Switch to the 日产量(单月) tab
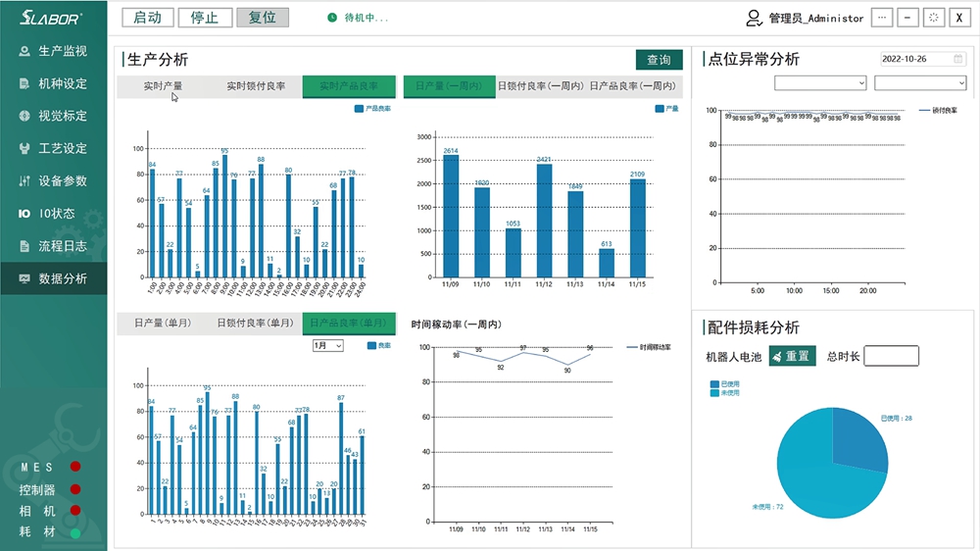980x551 pixels. pyautogui.click(x=163, y=323)
